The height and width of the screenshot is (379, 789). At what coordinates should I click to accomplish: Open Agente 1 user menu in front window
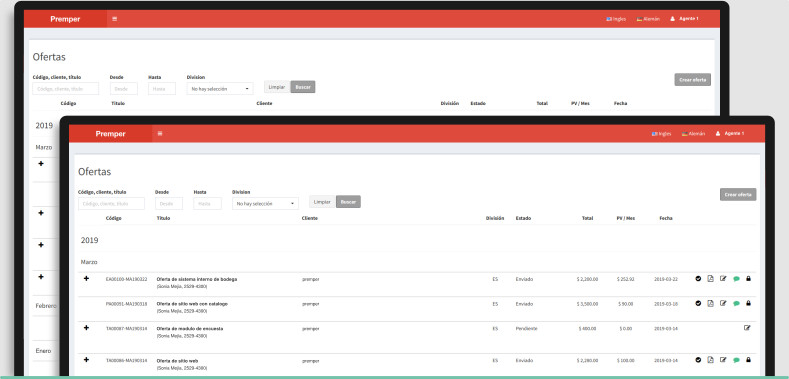click(x=730, y=133)
